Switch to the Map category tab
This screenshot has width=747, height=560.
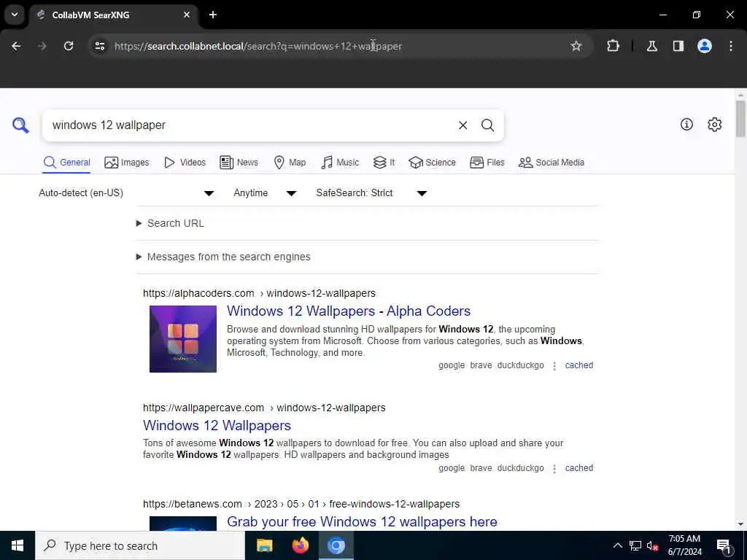coord(290,163)
